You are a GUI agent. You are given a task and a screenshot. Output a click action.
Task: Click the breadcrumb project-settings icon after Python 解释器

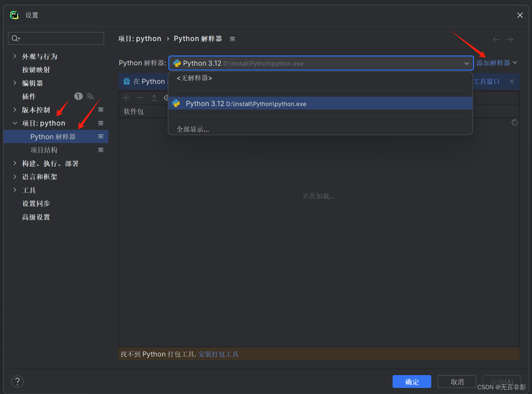point(233,39)
